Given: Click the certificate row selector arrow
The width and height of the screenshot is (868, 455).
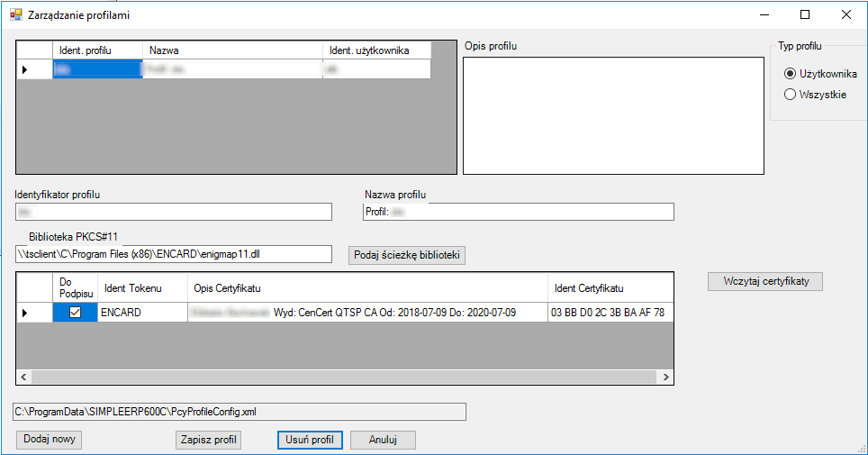Looking at the screenshot, I should (35, 313).
